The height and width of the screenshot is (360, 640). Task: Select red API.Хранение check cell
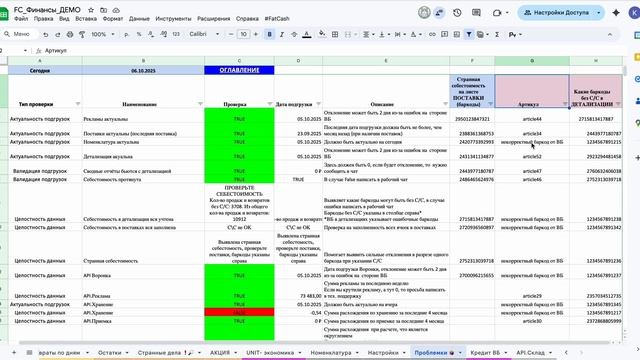pos(239,313)
